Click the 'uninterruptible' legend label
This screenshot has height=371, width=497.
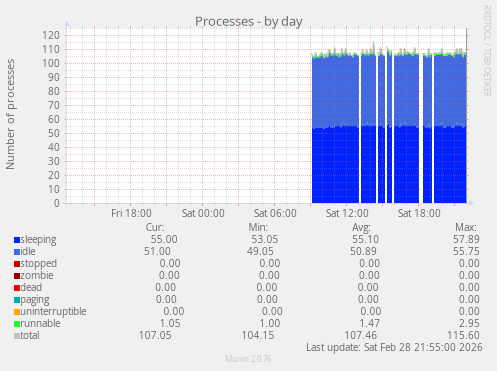pyautogui.click(x=53, y=312)
